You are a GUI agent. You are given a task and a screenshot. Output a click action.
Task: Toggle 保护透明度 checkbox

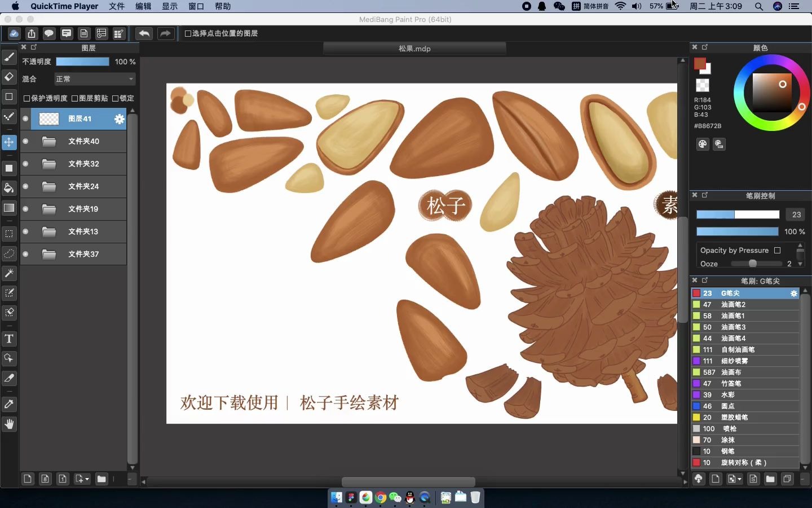click(27, 98)
